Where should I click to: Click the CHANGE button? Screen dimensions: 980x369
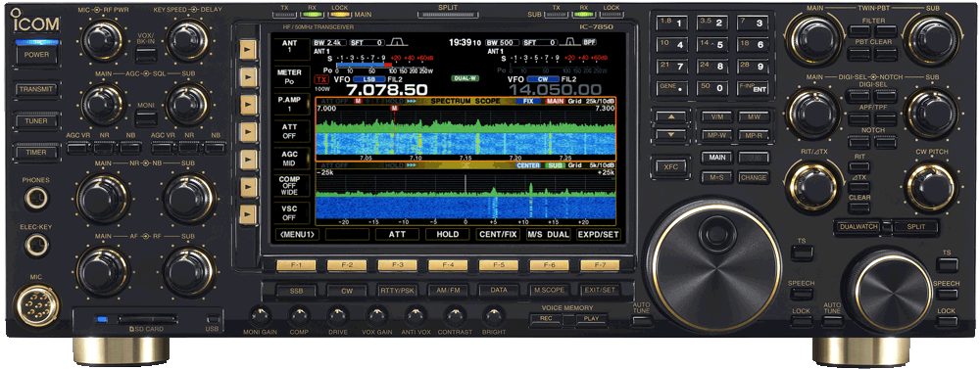pyautogui.click(x=754, y=177)
